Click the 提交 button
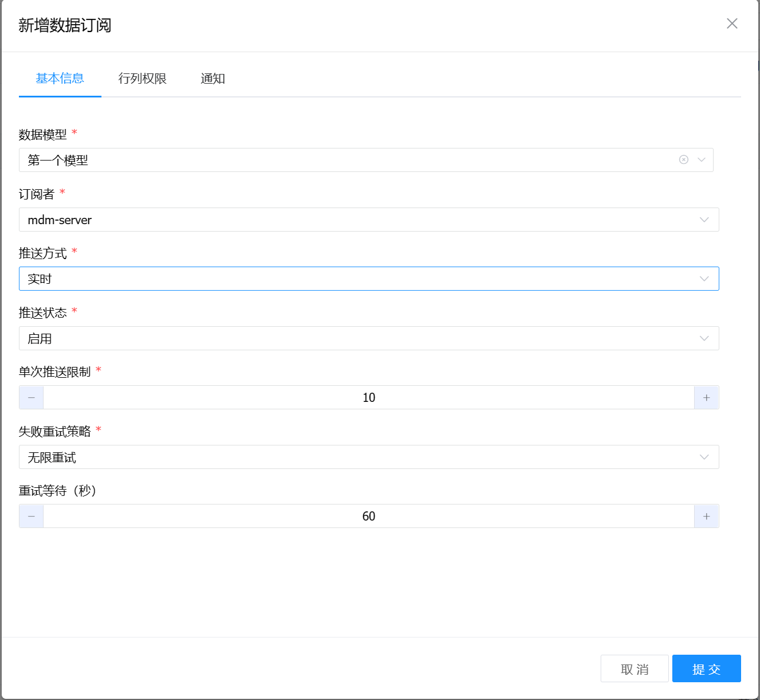This screenshot has width=760, height=700. [707, 668]
